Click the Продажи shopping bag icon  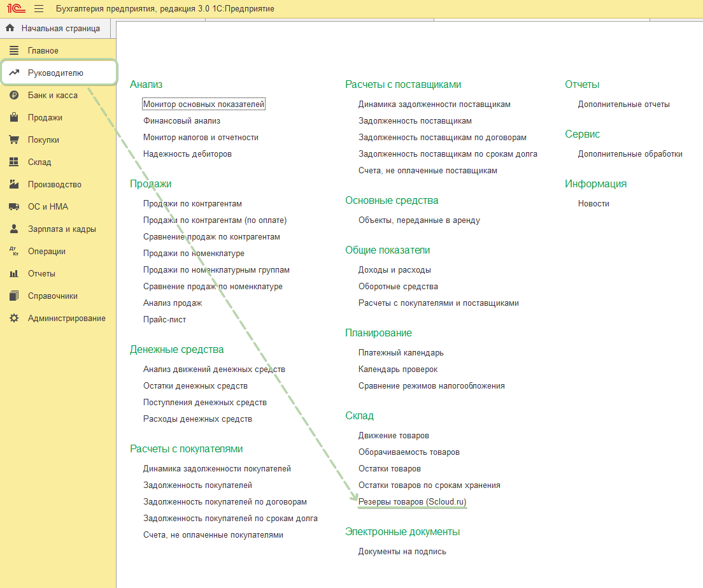tap(15, 117)
